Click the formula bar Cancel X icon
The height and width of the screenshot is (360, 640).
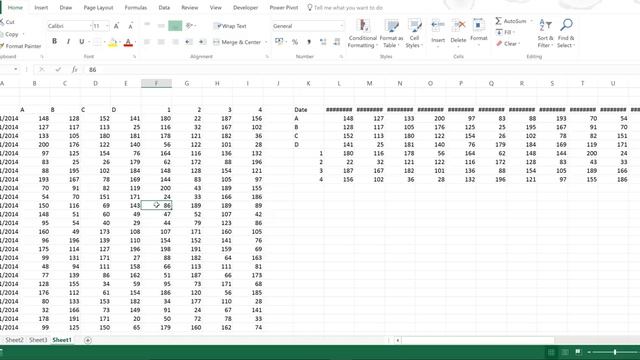tap(42, 69)
